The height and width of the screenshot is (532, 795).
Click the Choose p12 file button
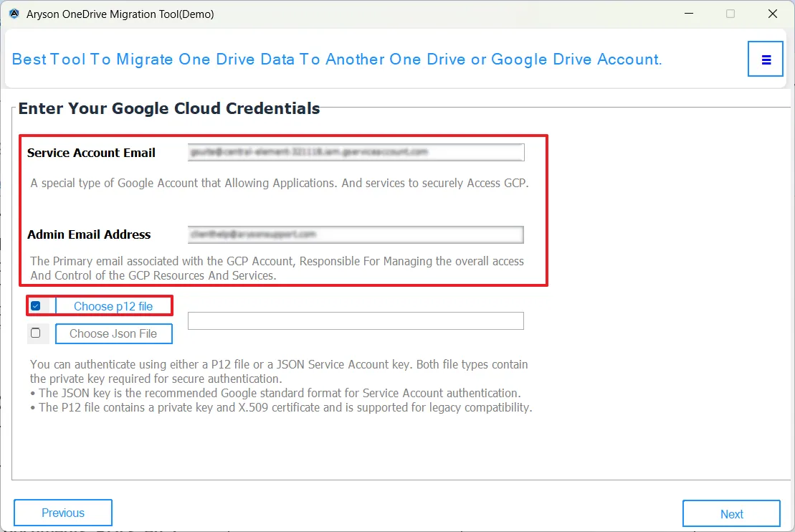(113, 306)
